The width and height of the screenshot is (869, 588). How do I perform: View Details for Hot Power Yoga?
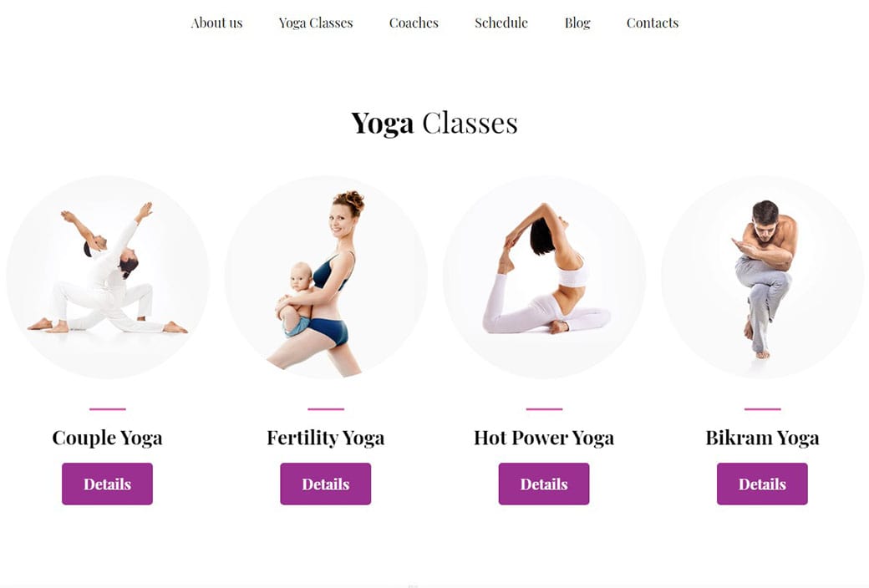(544, 484)
